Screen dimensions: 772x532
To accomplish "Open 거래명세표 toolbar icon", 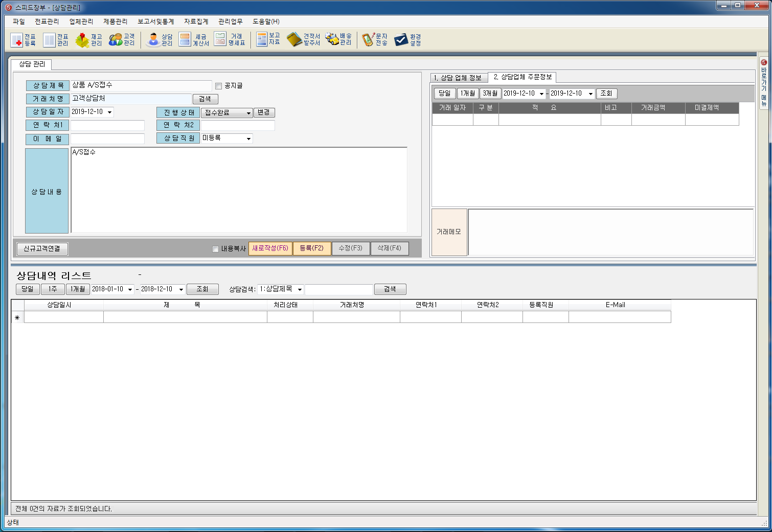I will pyautogui.click(x=230, y=40).
